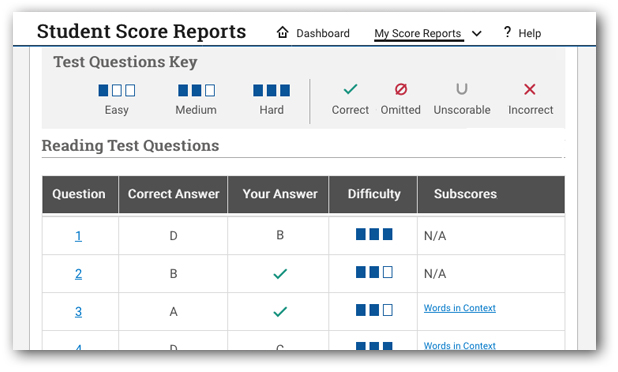Click the difficulty squares for question 1
The image size is (618, 372).
click(x=374, y=234)
